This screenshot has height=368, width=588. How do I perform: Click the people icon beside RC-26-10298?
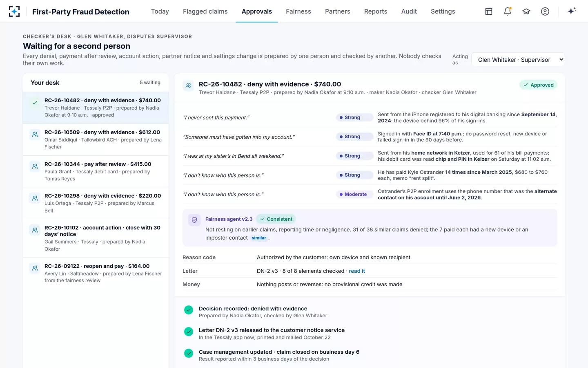click(x=35, y=198)
